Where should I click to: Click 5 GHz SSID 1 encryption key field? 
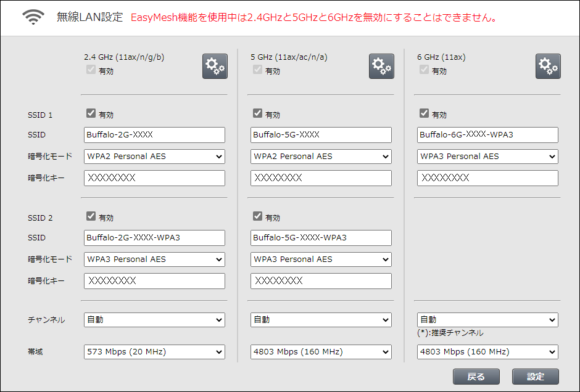(321, 178)
